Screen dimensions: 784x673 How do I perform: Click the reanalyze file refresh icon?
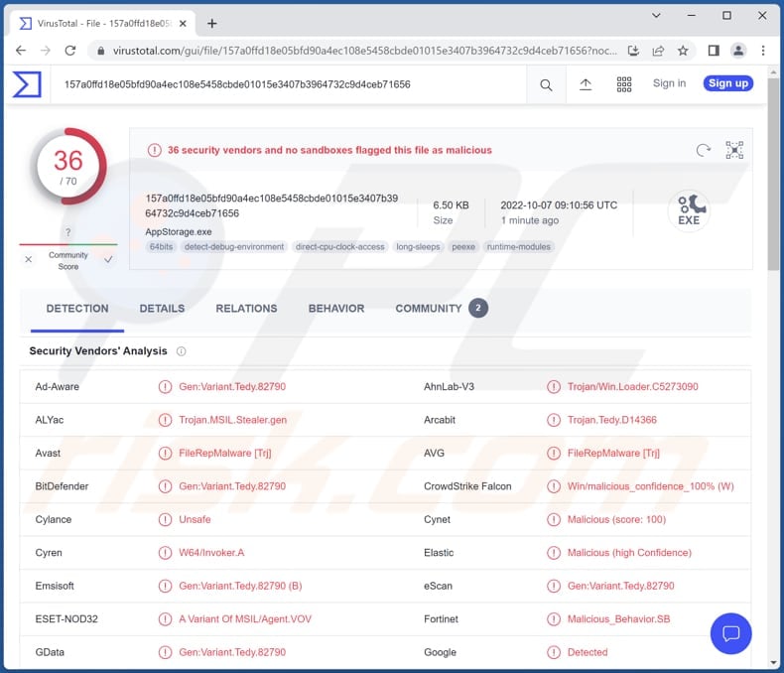704,150
